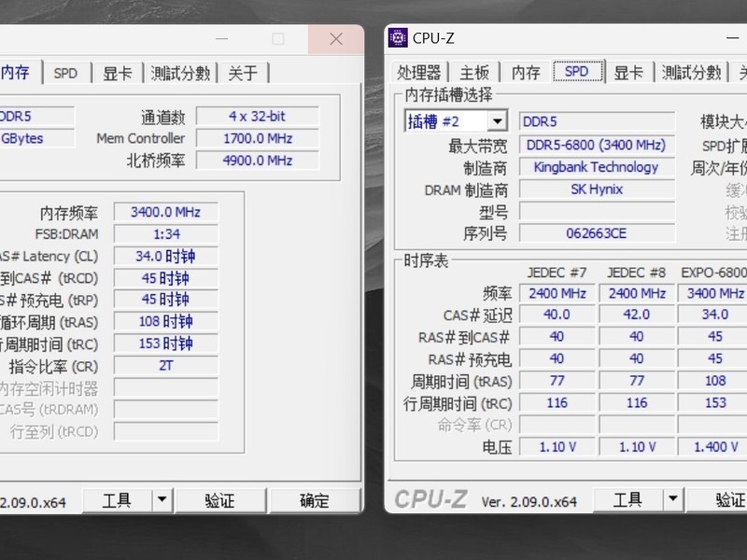Close the left CPU-Z window
Screen dimensions: 747x560
coord(336,39)
